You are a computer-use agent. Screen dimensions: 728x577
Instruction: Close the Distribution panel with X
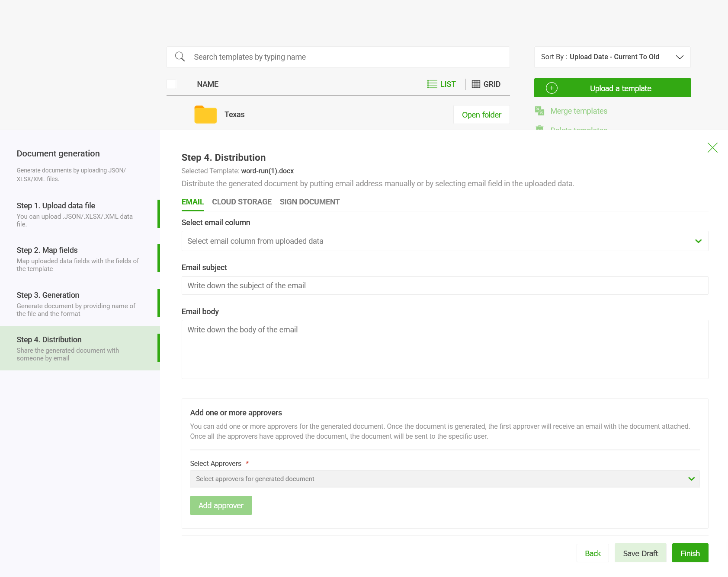712,148
